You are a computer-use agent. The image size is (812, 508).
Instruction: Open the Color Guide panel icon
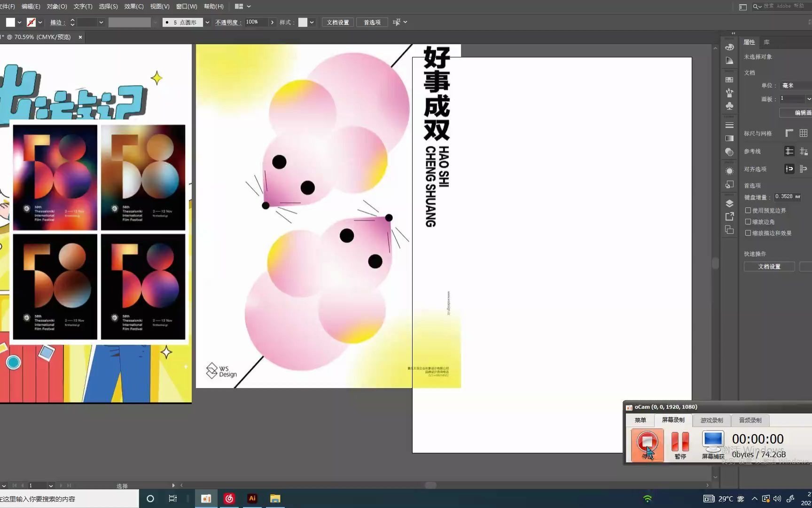click(x=729, y=61)
